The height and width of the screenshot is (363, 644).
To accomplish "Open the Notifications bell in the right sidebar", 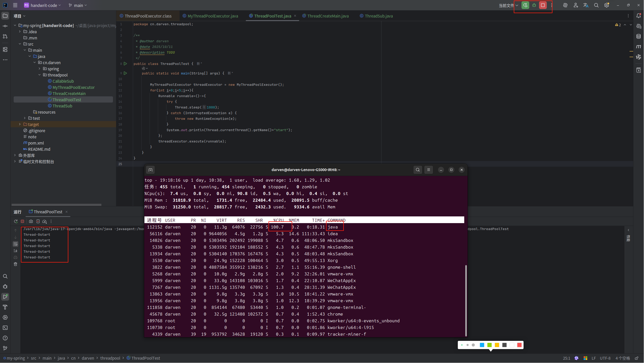I will tap(639, 16).
